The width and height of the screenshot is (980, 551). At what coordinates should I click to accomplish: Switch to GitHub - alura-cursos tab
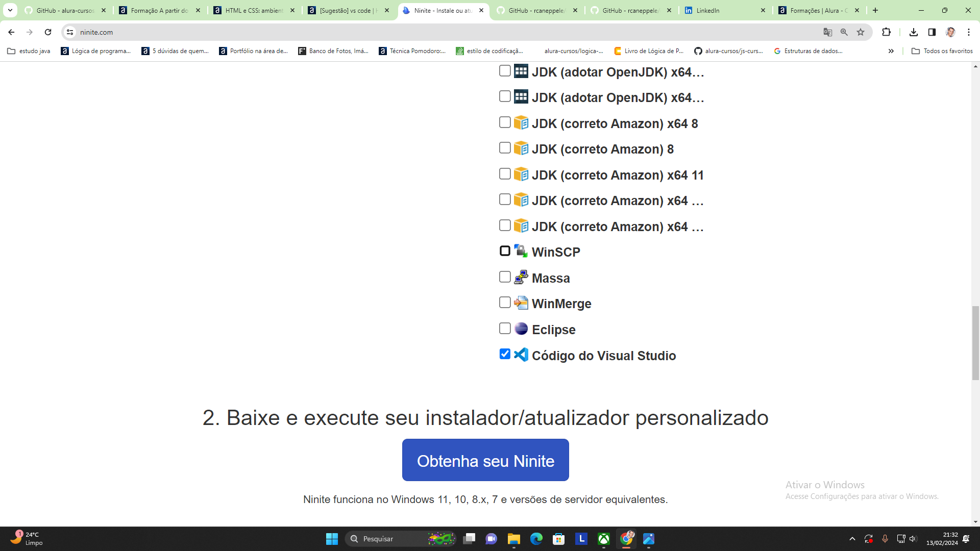[x=65, y=10]
